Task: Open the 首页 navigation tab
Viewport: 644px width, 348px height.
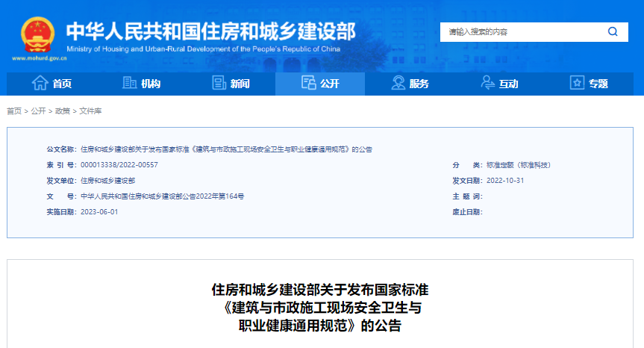Action: (51, 84)
